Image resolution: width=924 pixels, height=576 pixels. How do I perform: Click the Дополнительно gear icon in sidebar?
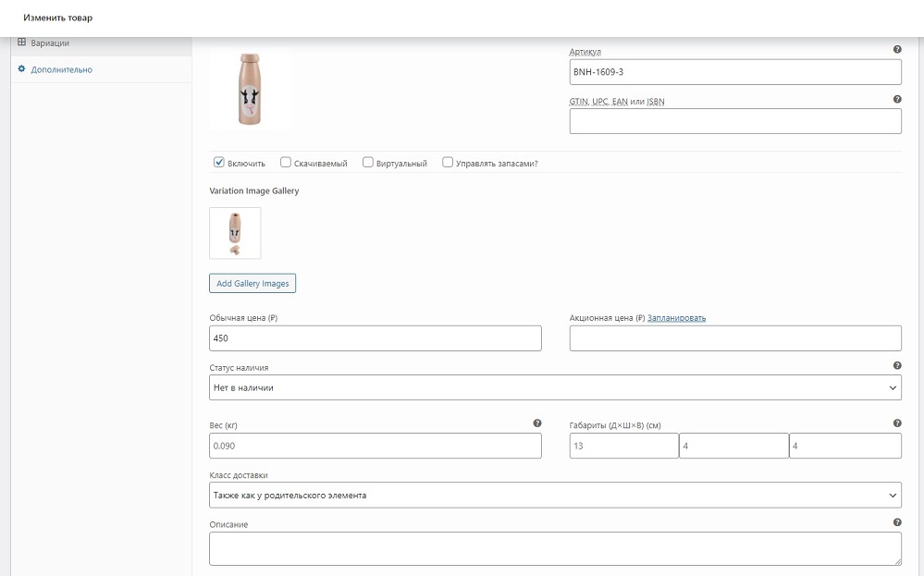coord(22,69)
